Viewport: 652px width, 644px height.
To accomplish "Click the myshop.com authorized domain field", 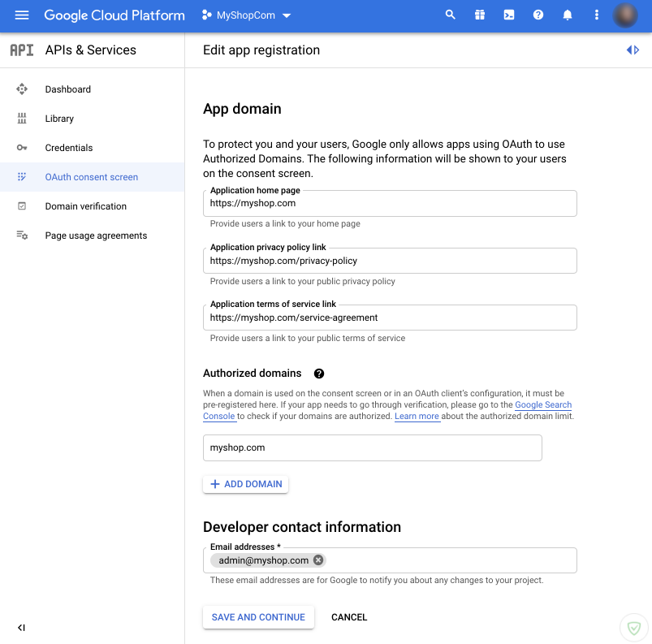I will pos(372,447).
